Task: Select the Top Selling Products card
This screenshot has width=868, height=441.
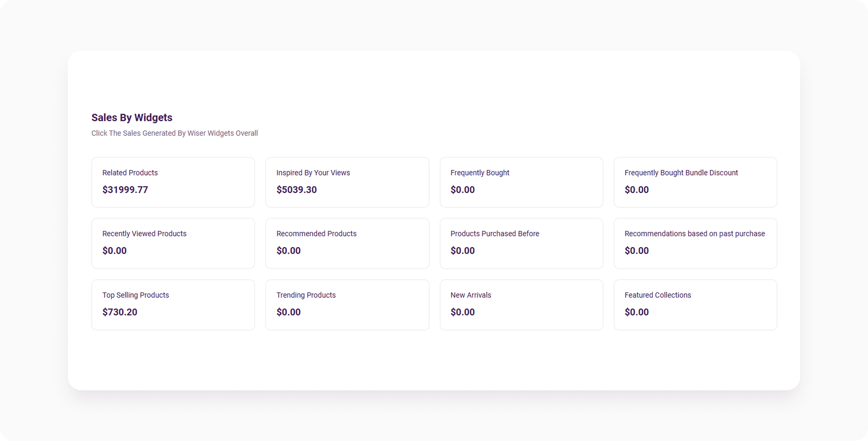Action: 173,305
